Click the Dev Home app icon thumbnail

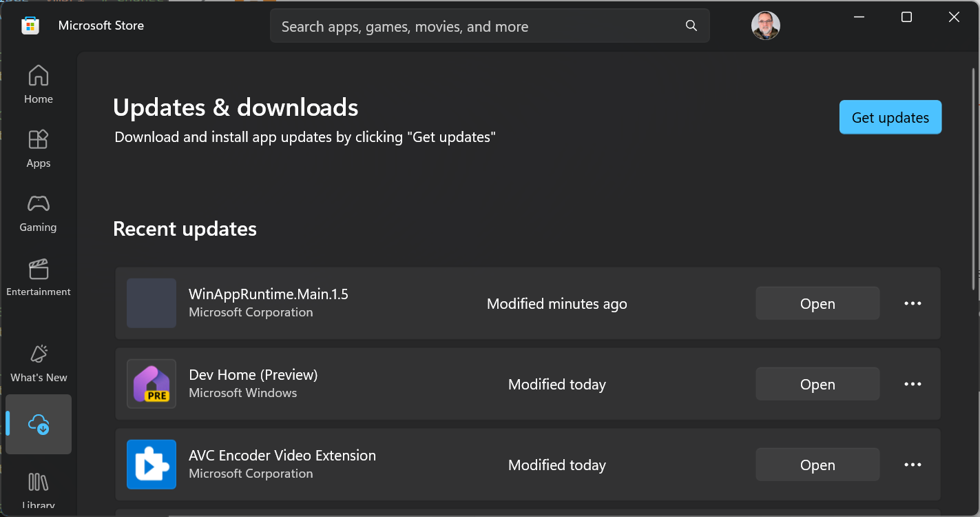(x=152, y=384)
